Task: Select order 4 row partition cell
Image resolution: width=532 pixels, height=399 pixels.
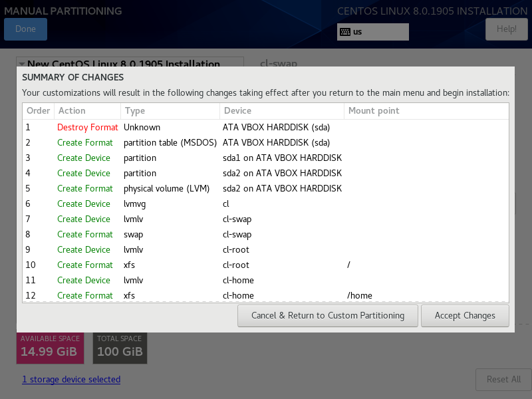Action: [x=140, y=173]
